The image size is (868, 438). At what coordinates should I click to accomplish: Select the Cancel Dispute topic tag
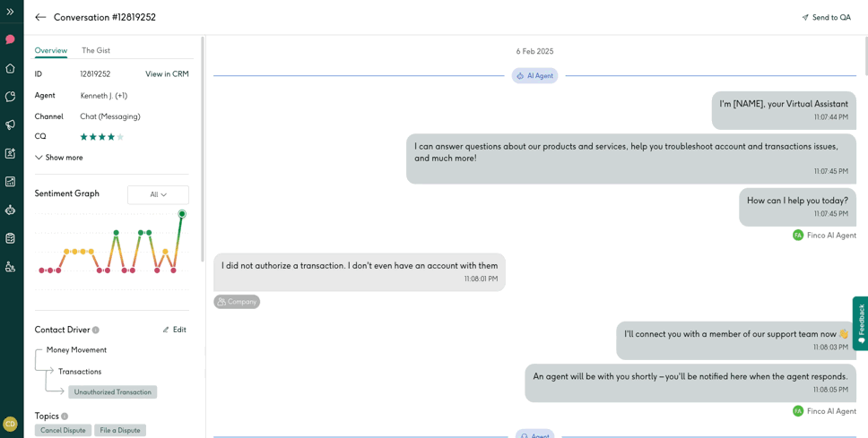point(63,430)
